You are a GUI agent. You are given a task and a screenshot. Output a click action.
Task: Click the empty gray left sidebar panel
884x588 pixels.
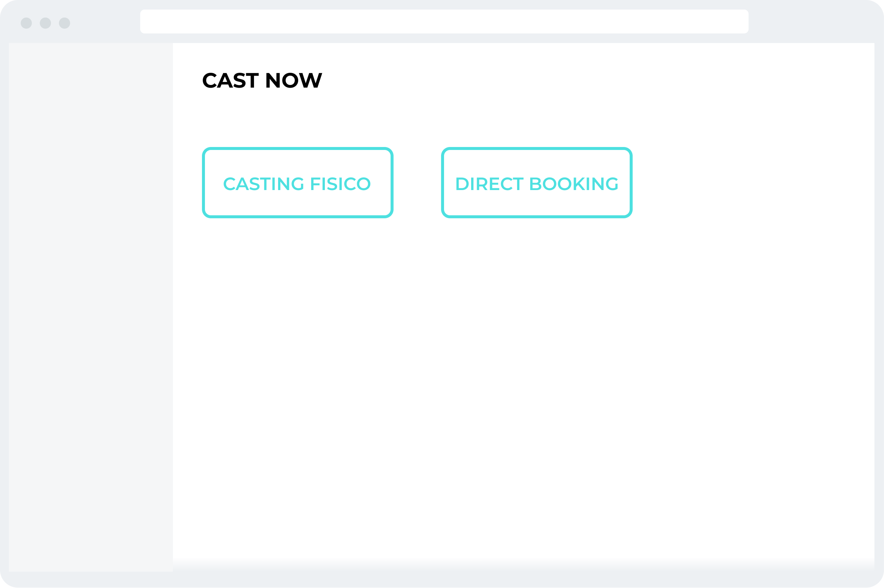[91, 307]
